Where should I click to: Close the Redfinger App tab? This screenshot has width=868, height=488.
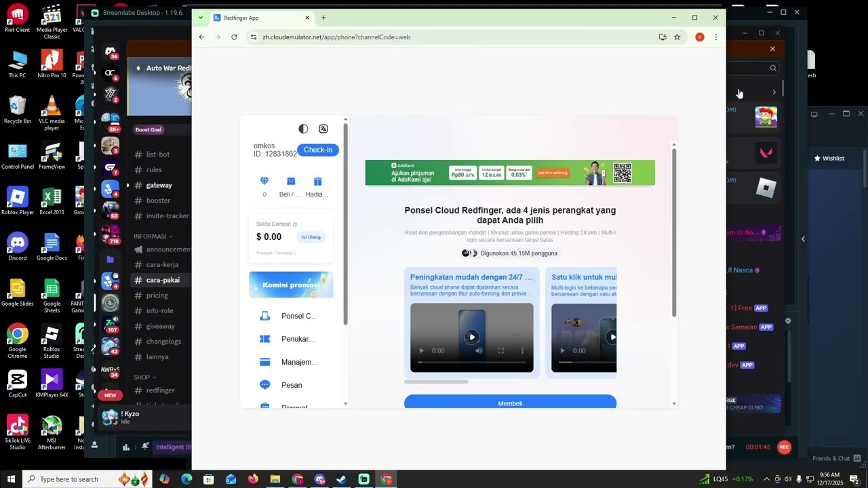pos(307,18)
